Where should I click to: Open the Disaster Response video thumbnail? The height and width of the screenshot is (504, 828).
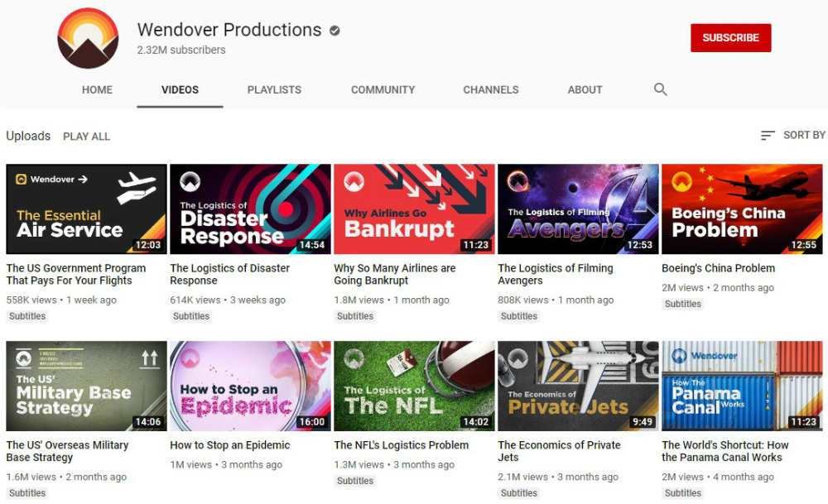click(x=250, y=209)
